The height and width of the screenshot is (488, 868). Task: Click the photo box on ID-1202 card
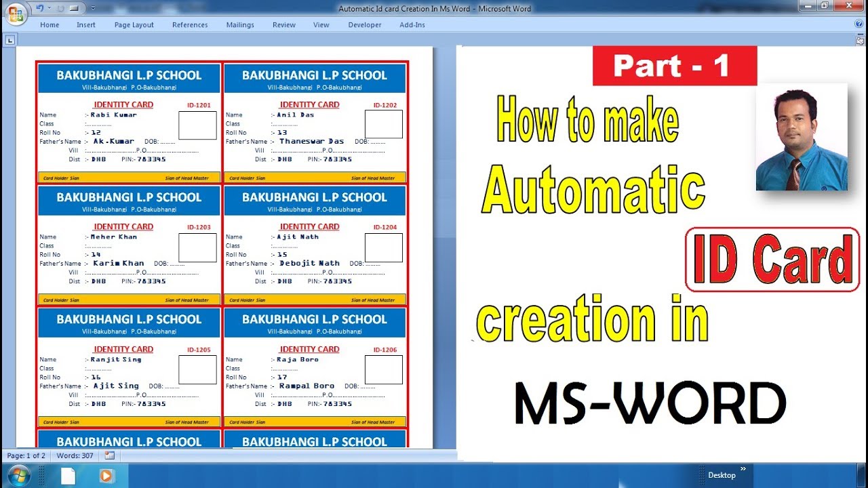click(384, 125)
